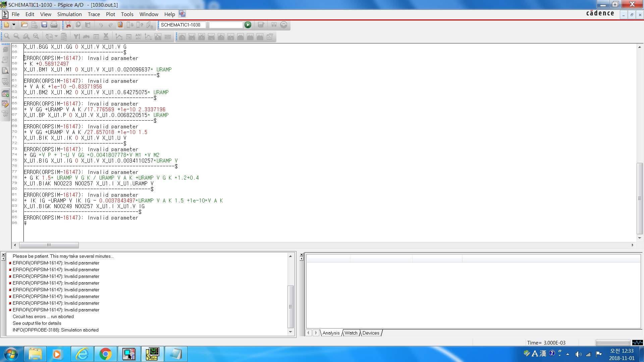Viewport: 644px width, 362px height.
Task: Open Google Chrome from the taskbar
Action: 105,354
